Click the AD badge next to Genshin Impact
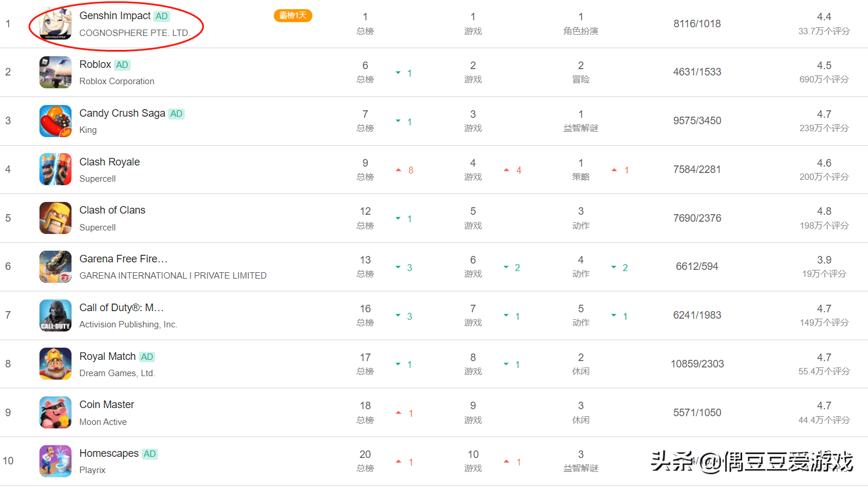Viewport: 868px width, 487px height. click(x=162, y=16)
